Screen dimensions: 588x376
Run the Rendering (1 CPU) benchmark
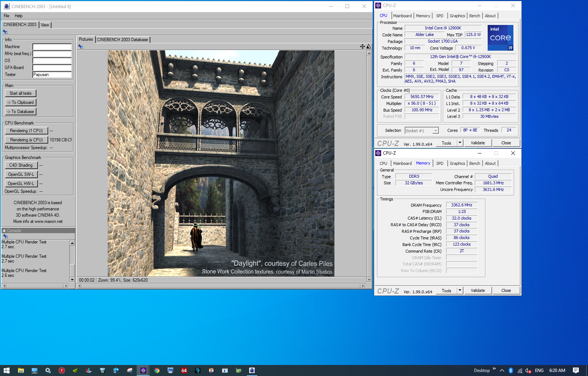click(26, 131)
